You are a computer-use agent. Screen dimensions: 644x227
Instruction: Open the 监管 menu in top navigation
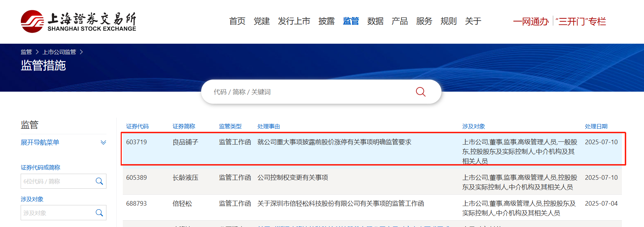351,21
